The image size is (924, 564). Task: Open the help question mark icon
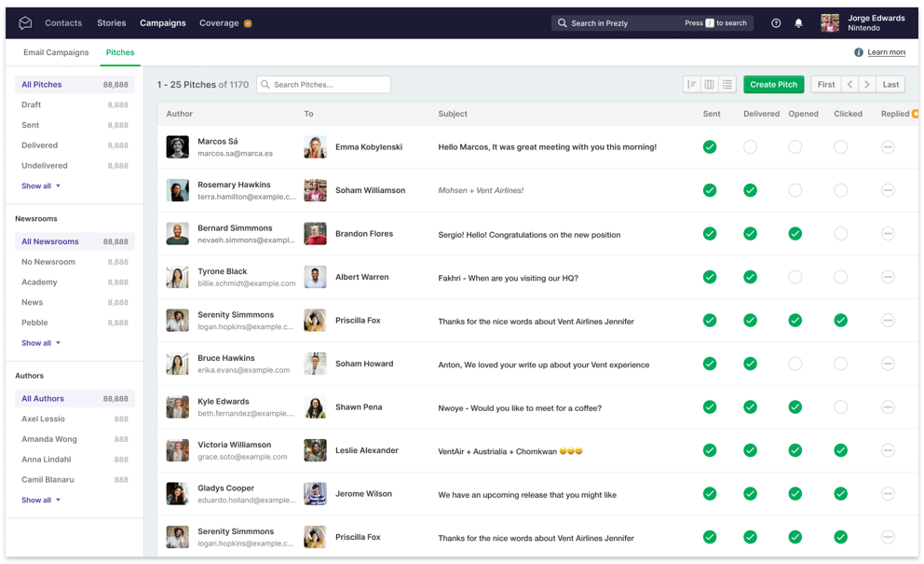(776, 23)
